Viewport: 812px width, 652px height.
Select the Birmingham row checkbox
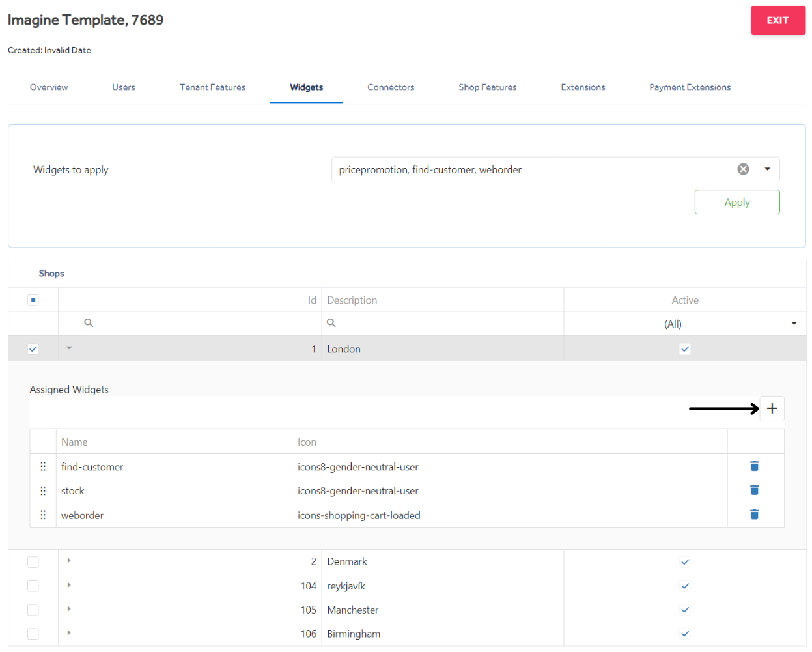[x=33, y=634]
